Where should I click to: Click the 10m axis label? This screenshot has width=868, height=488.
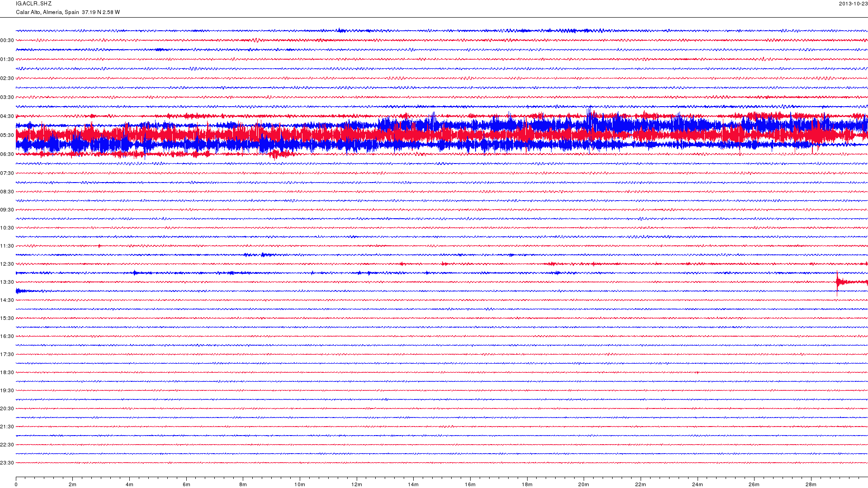pos(300,485)
